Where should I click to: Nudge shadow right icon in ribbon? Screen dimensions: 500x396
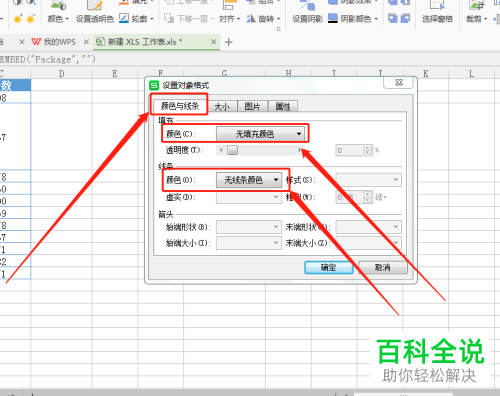(x=405, y=19)
